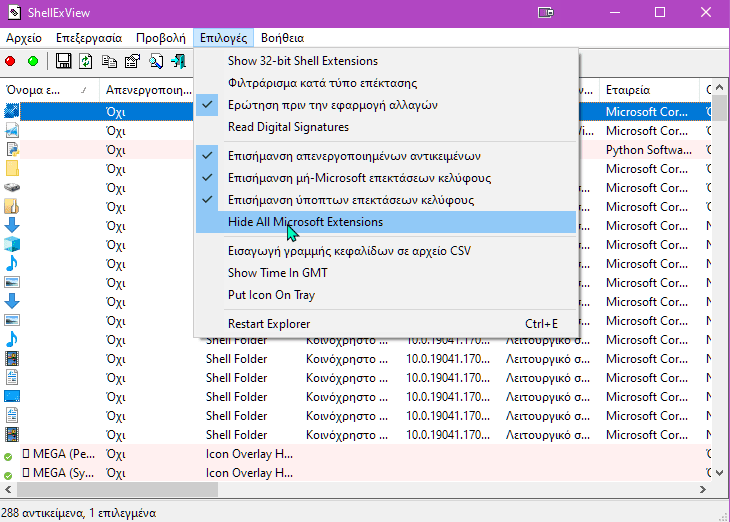730x522 pixels.
Task: Open the Προβολή menu
Action: point(161,38)
